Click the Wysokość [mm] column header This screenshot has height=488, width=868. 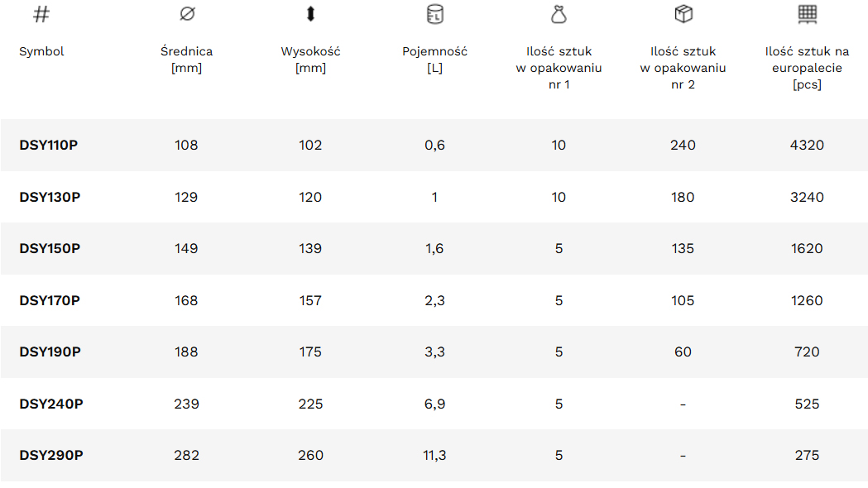click(310, 60)
